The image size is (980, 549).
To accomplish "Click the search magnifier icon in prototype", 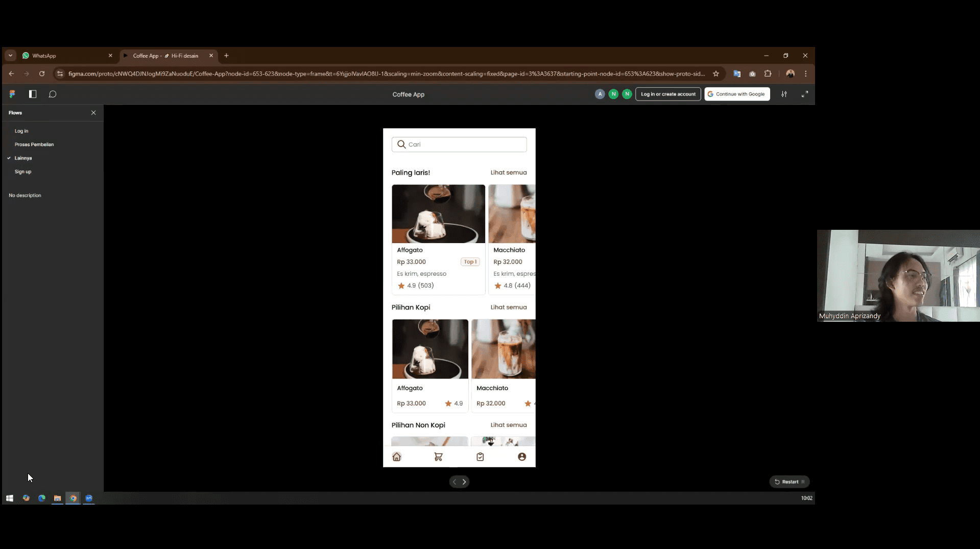I will (x=401, y=145).
